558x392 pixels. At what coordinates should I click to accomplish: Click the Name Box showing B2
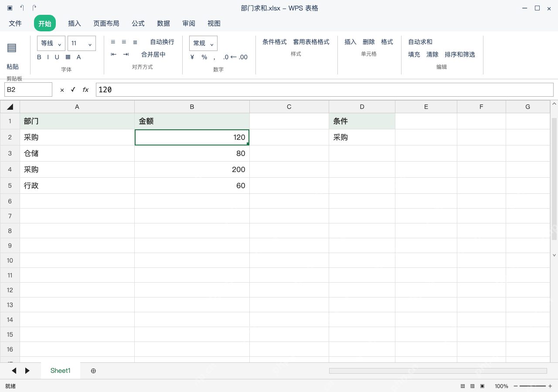pyautogui.click(x=28, y=90)
